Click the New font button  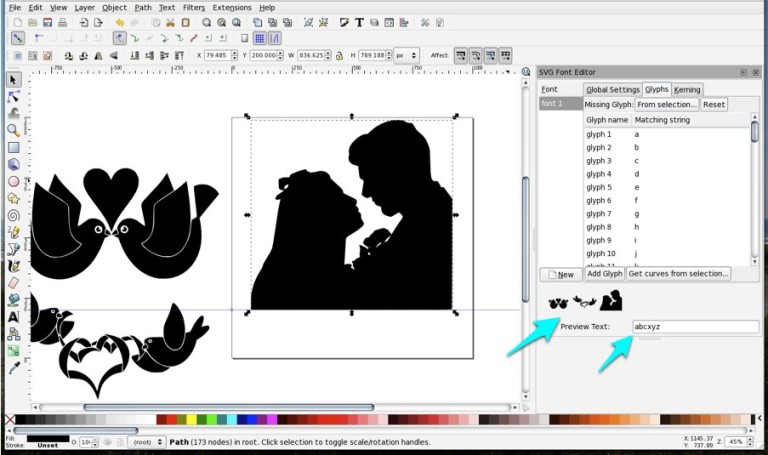(x=561, y=275)
